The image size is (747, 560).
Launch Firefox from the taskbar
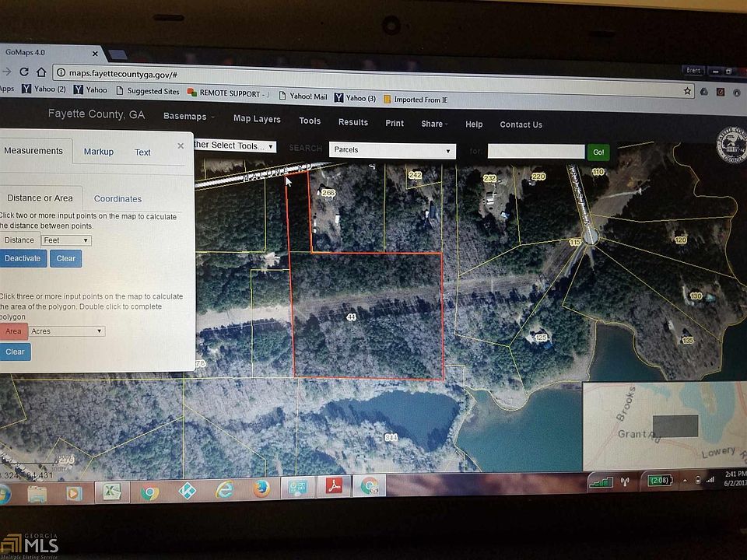coord(261,489)
